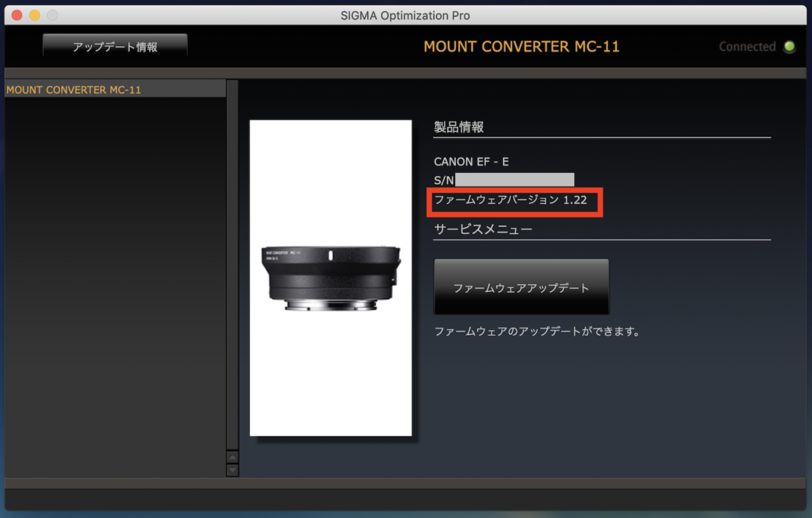The width and height of the screenshot is (812, 518).
Task: Click the S/N serial number field
Action: pos(514,180)
